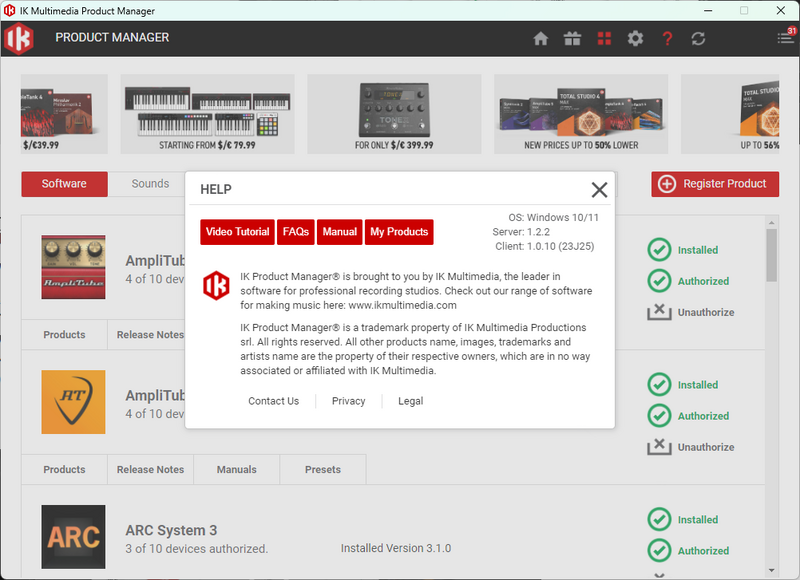Click the second AmpliTube Authorized checkmark icon

click(x=659, y=416)
